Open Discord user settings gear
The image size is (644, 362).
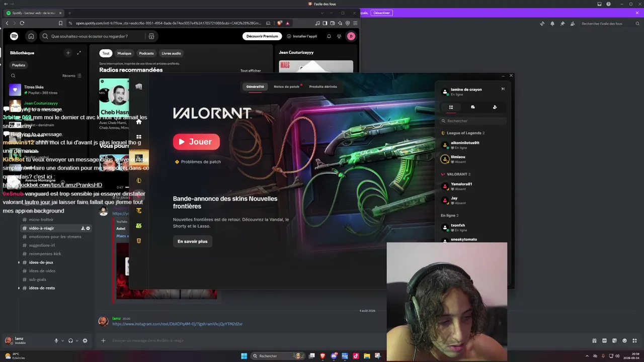[x=85, y=340]
